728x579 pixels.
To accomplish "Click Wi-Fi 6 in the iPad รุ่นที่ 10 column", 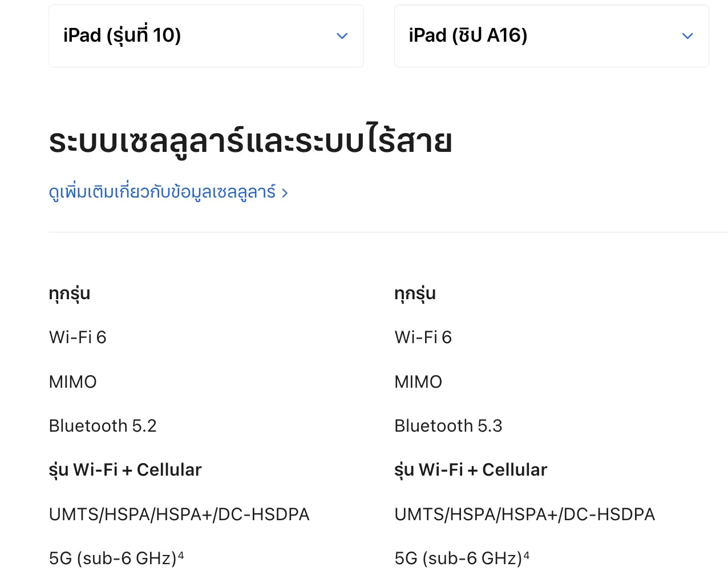I will pos(78,337).
